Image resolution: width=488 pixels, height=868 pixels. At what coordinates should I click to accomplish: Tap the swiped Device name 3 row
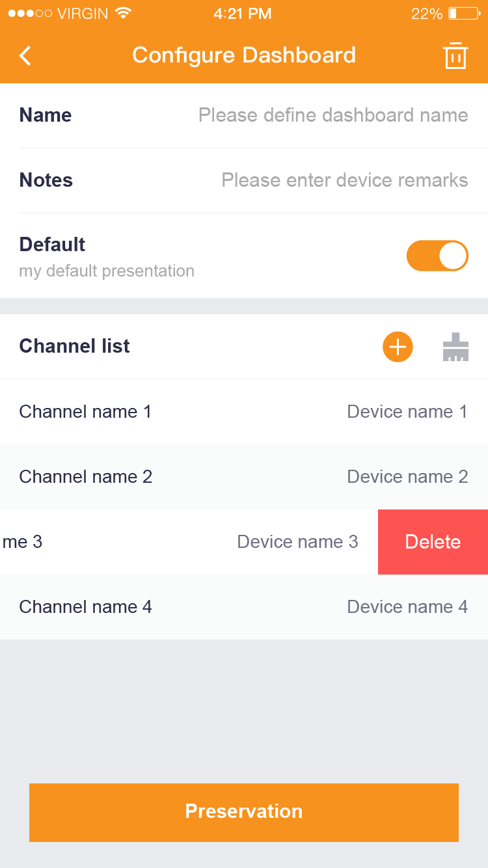pos(189,542)
